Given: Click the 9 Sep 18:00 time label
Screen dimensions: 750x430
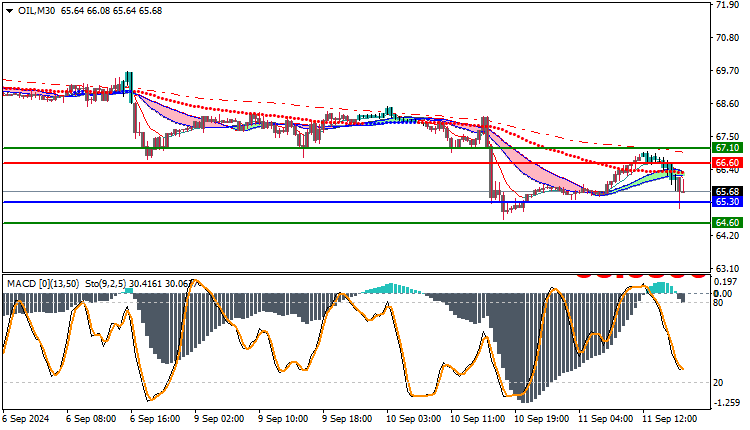Looking at the screenshot, I should (x=347, y=419).
